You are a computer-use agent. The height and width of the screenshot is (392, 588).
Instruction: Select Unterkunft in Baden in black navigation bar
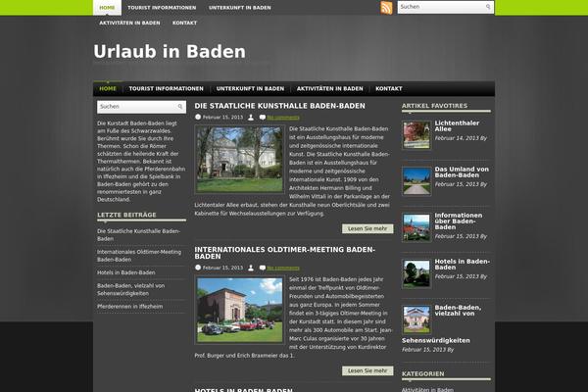(250, 89)
